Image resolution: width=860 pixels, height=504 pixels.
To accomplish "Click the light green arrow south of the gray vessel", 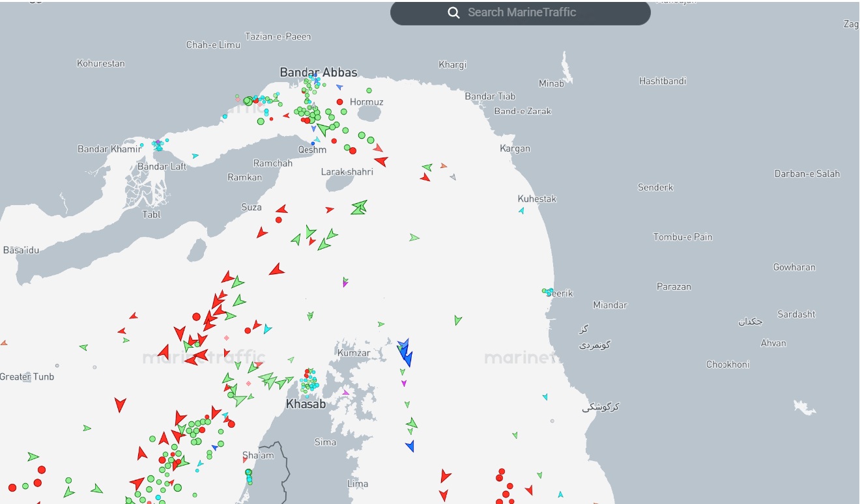I will pyautogui.click(x=414, y=238).
